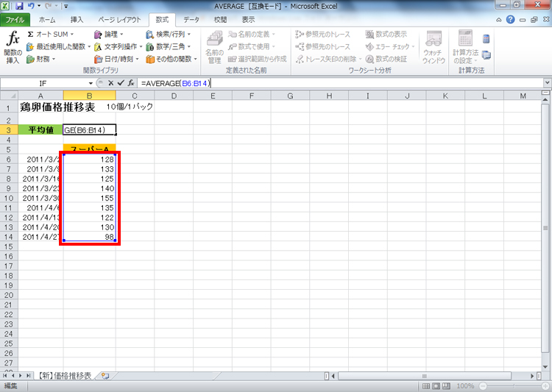This screenshot has height=392, width=552.
Task: Open Remove Arrows (トレース矢印の削除) dropdown arrow
Action: coord(360,59)
